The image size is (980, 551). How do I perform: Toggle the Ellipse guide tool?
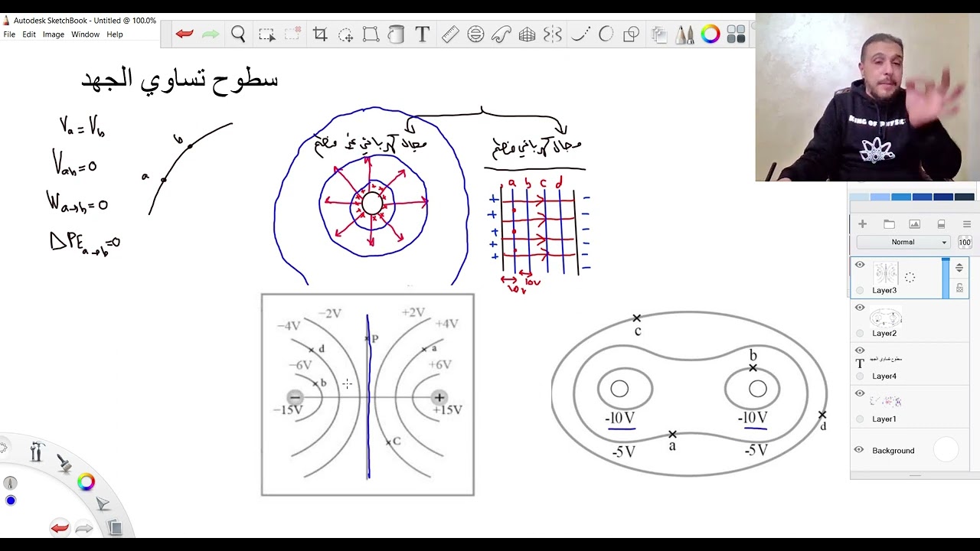475,34
